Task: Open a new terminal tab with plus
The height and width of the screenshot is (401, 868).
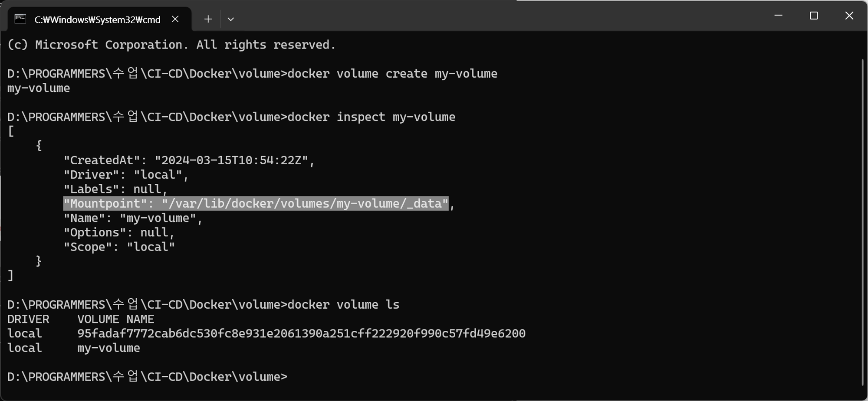Action: tap(208, 19)
